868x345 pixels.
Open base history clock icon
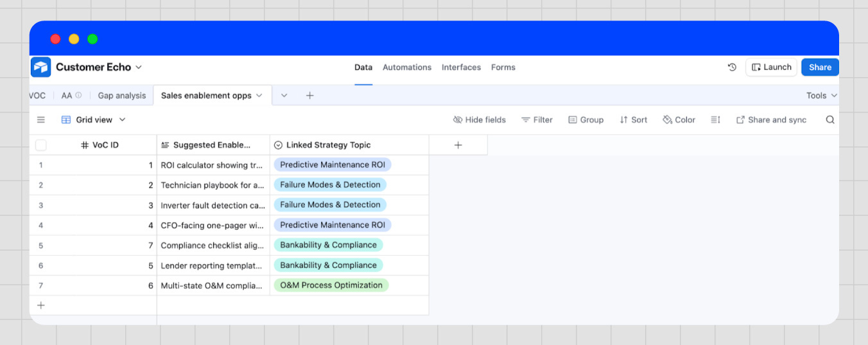(732, 67)
